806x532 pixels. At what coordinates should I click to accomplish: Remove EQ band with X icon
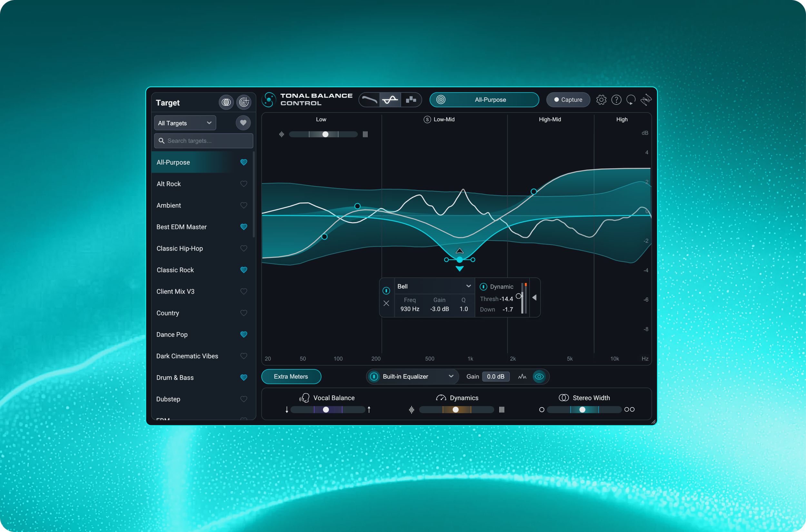coord(386,303)
